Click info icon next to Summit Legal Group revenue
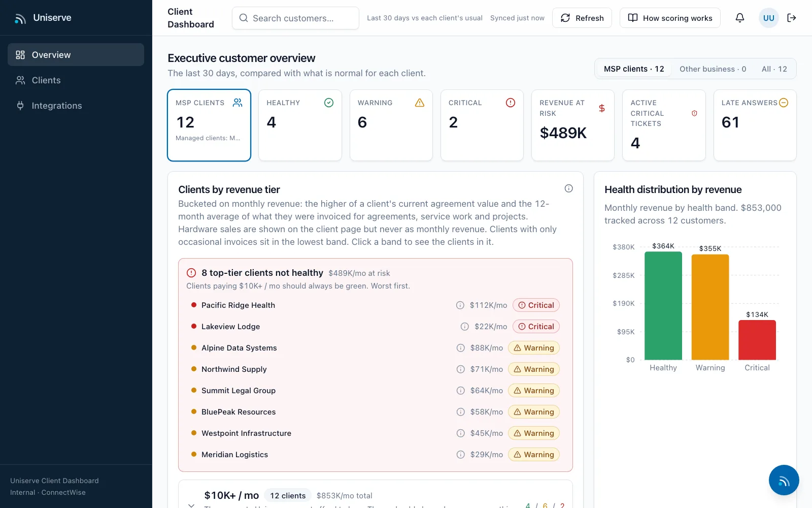Image resolution: width=812 pixels, height=508 pixels. (x=461, y=391)
